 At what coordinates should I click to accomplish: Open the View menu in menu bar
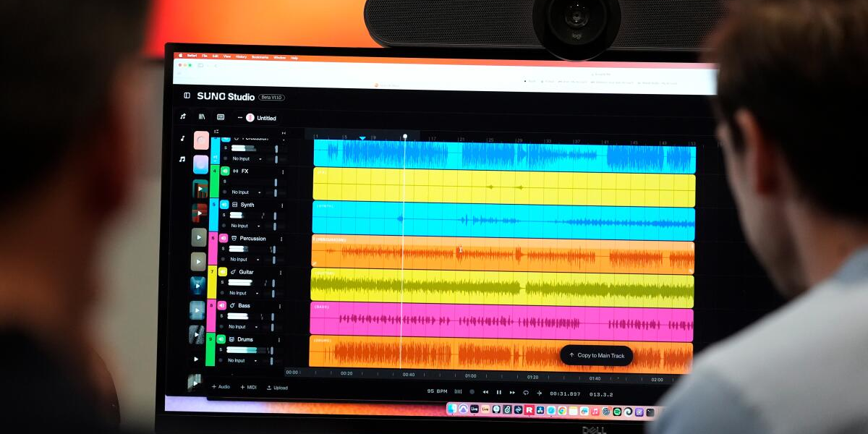tap(226, 56)
